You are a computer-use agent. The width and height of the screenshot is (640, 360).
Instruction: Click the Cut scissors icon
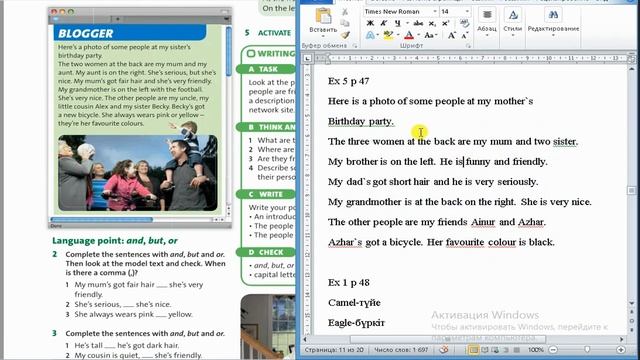click(x=345, y=12)
